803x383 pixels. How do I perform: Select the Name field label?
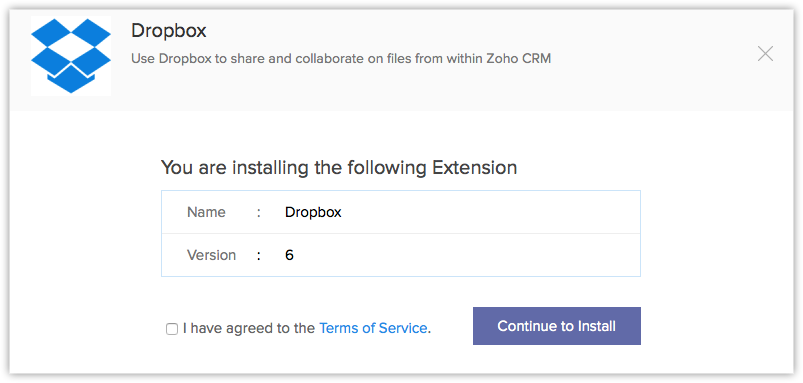pyautogui.click(x=206, y=212)
